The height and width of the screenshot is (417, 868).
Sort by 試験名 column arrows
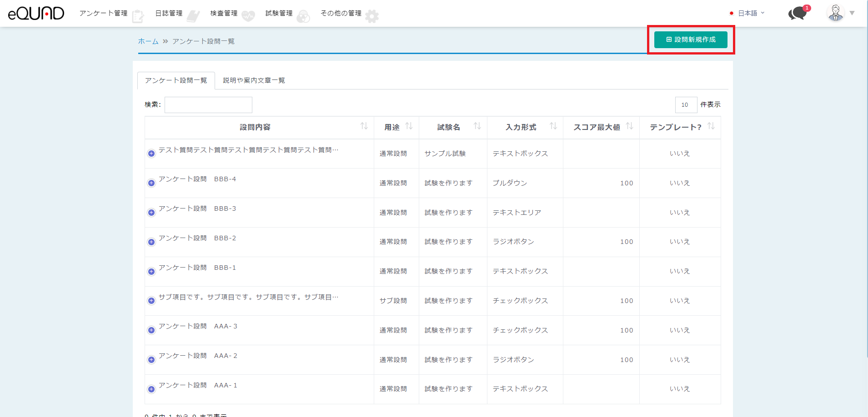pos(477,126)
